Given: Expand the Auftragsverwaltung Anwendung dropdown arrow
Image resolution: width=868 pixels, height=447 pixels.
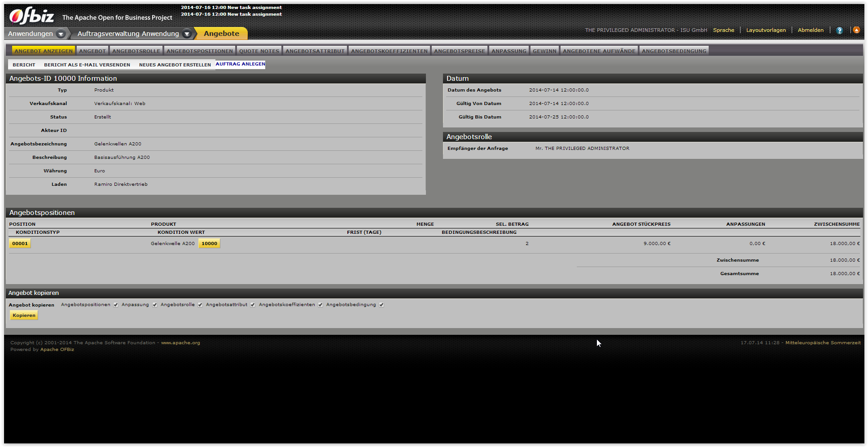Looking at the screenshot, I should 187,34.
